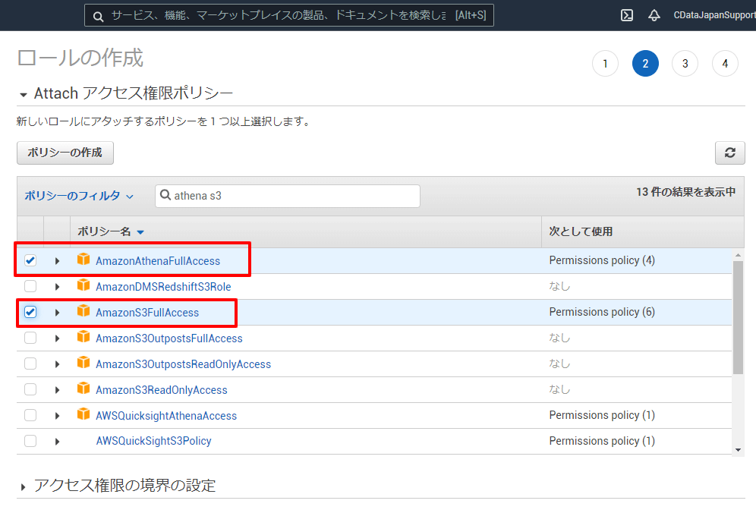The height and width of the screenshot is (532, 756).
Task: Click the AmazonDMSRedshiftS3Role policy box icon
Action: coord(83,285)
